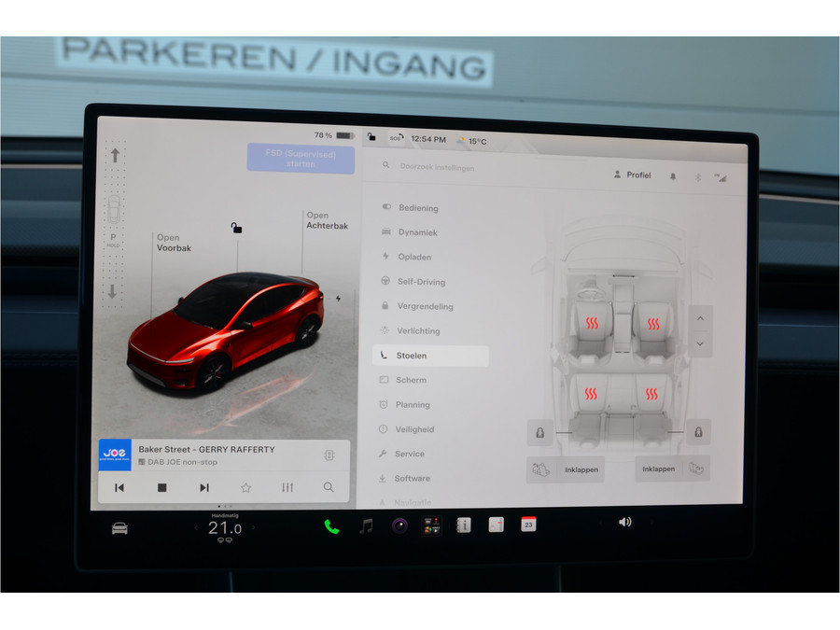Toggle rear right seat heating
This screenshot has width=840, height=630.
click(x=651, y=394)
